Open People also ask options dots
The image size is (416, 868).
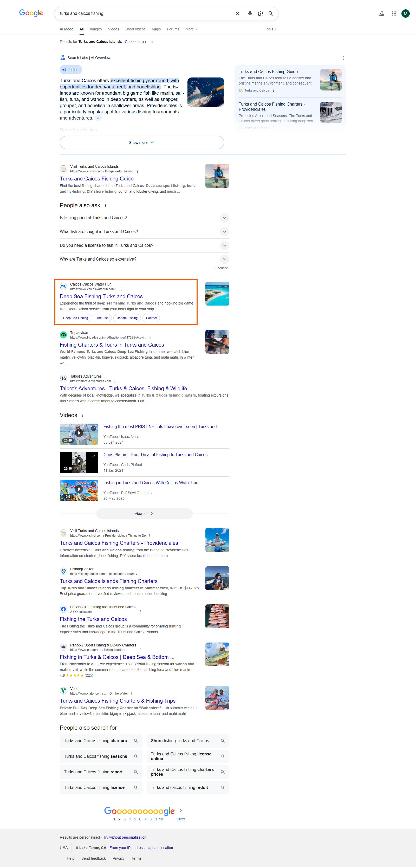(106, 205)
